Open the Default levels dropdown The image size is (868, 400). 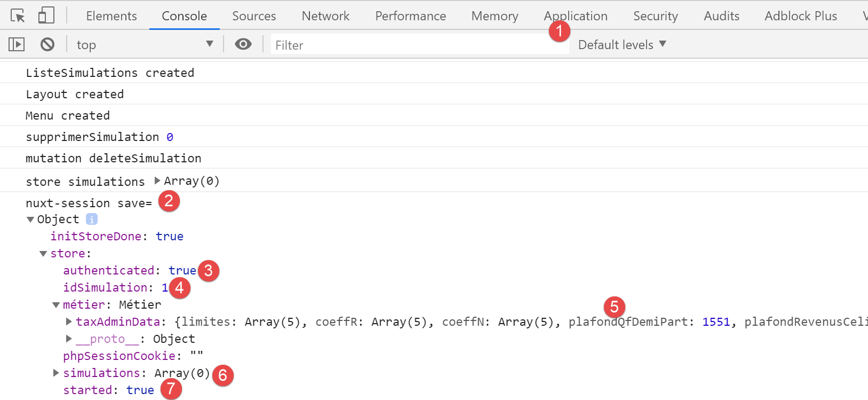(x=622, y=45)
